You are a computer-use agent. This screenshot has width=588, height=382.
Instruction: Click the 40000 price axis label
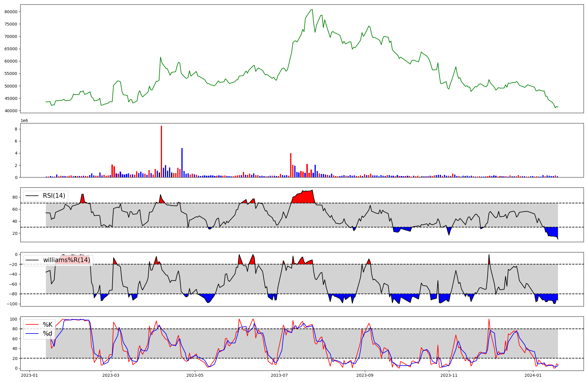pyautogui.click(x=11, y=111)
